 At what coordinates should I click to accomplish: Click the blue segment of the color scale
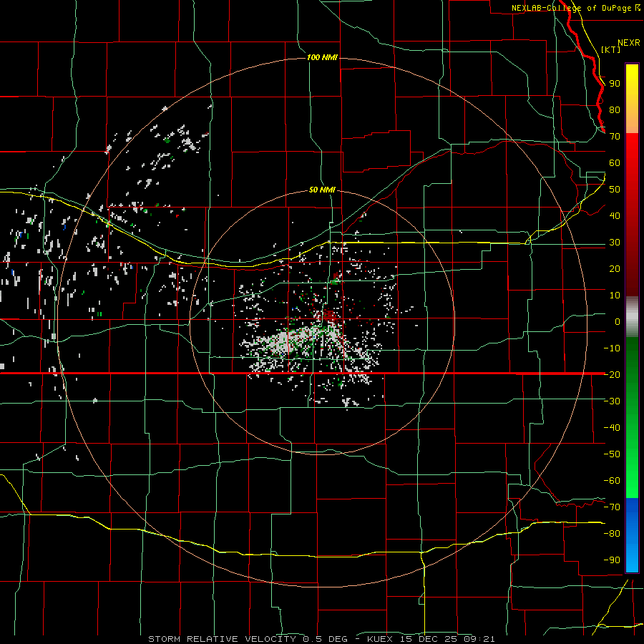point(632,535)
